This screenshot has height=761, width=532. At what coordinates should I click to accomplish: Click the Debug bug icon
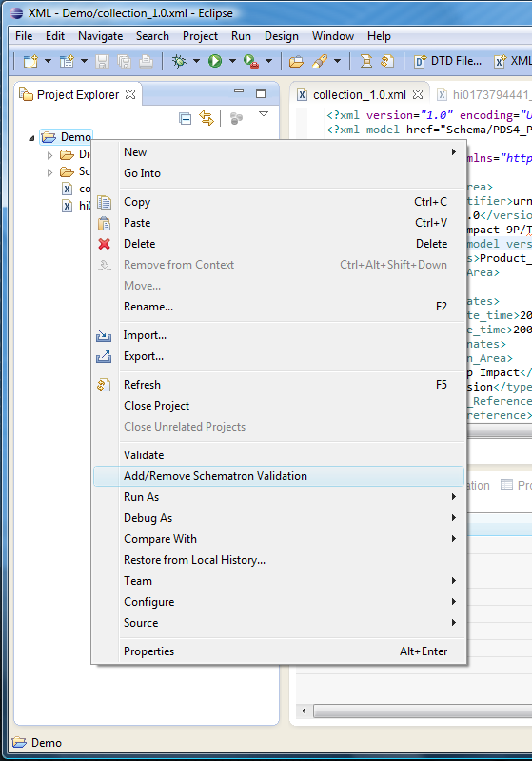point(179,61)
